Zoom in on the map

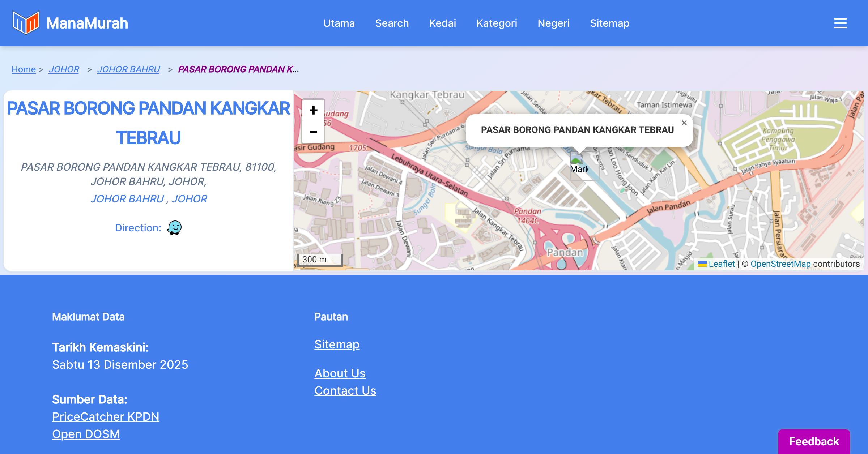click(313, 110)
